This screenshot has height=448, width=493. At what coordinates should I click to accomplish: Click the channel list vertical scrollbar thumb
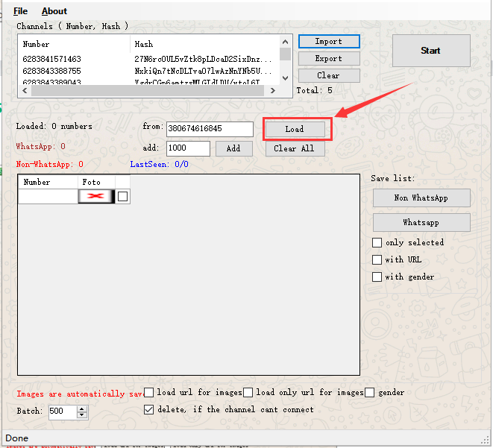[x=285, y=54]
